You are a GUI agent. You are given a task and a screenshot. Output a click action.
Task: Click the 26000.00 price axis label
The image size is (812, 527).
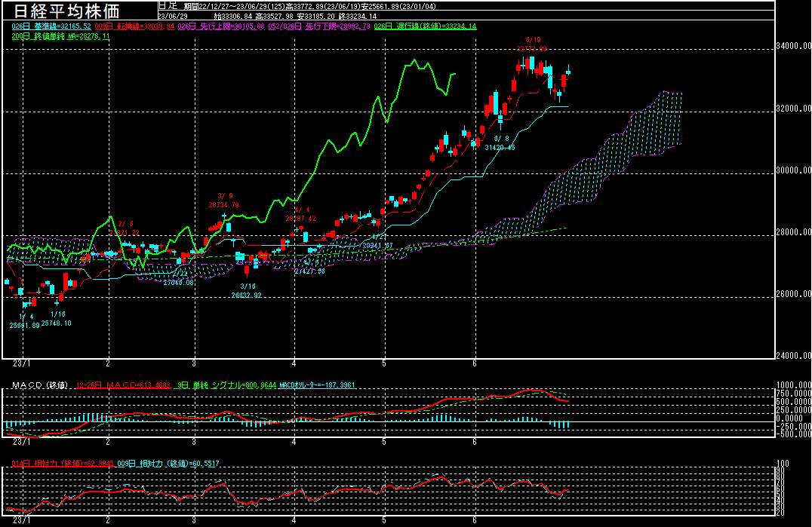point(793,294)
